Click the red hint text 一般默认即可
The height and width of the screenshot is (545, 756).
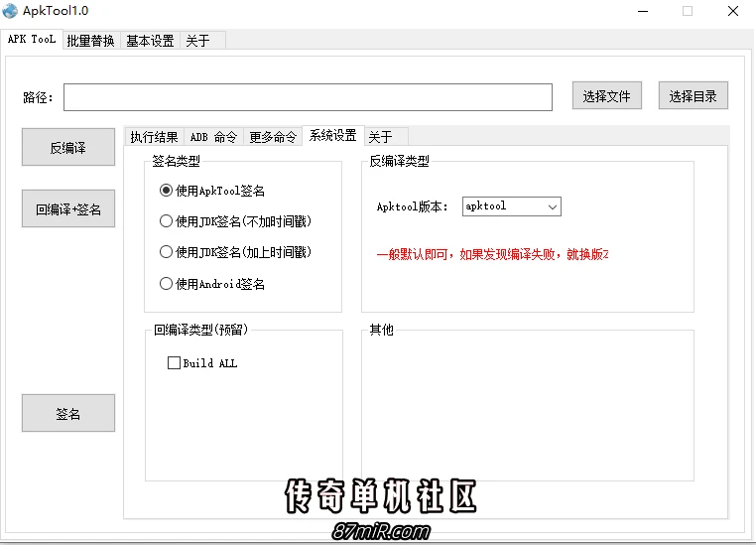[x=492, y=254]
